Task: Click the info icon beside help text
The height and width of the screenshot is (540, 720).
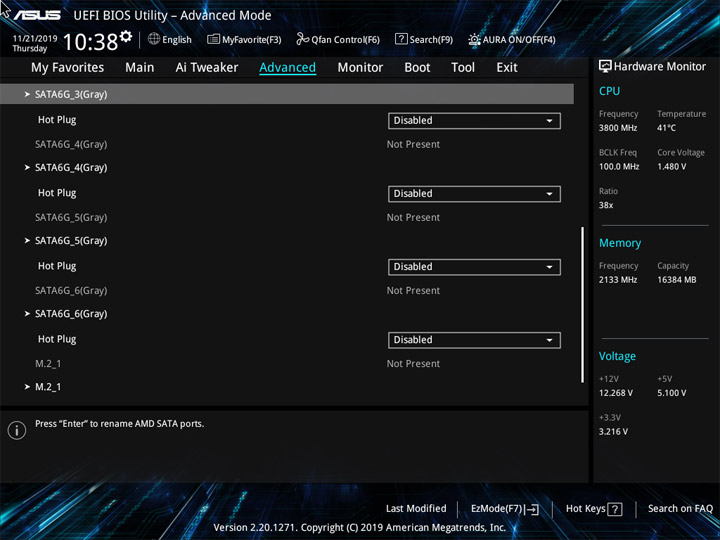Action: [17, 430]
